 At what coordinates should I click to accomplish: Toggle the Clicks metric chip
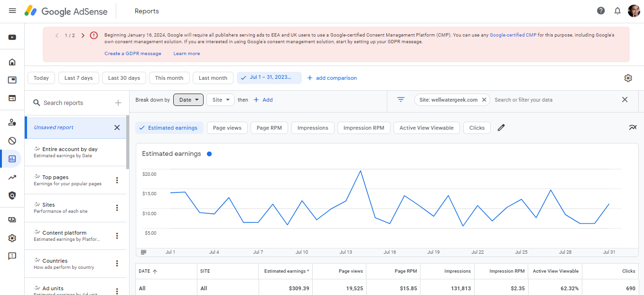pyautogui.click(x=477, y=128)
